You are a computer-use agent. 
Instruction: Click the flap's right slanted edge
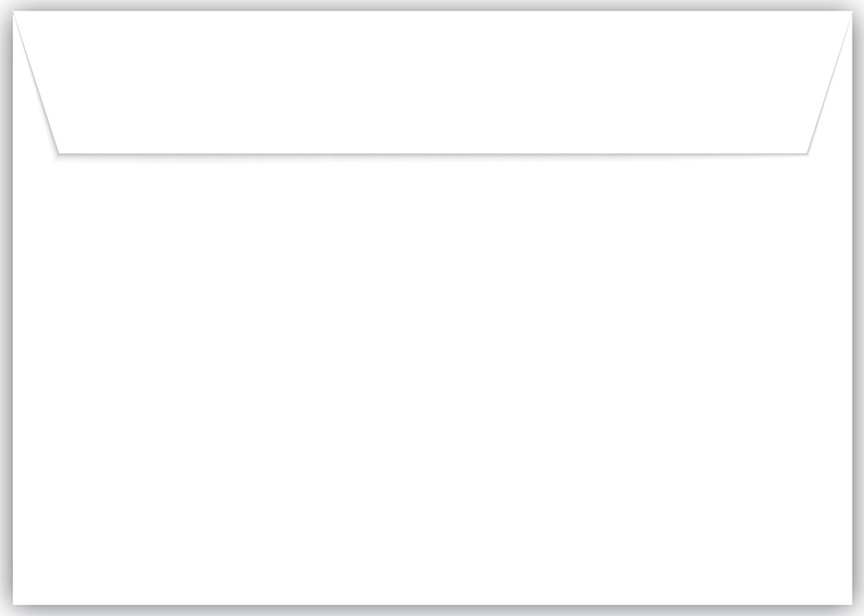point(829,85)
